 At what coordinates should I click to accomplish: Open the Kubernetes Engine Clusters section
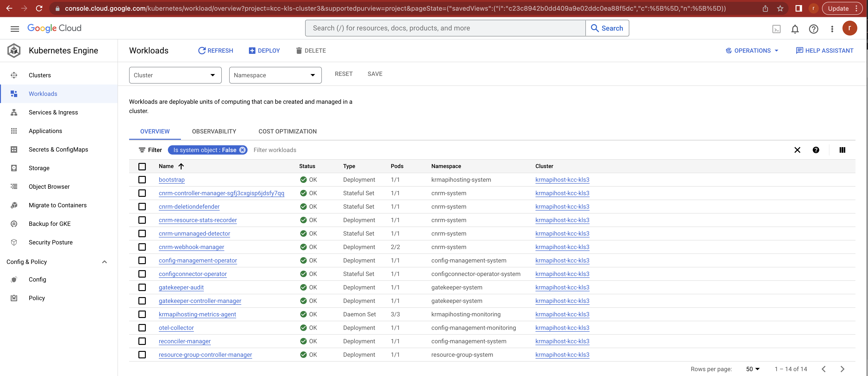coord(40,75)
